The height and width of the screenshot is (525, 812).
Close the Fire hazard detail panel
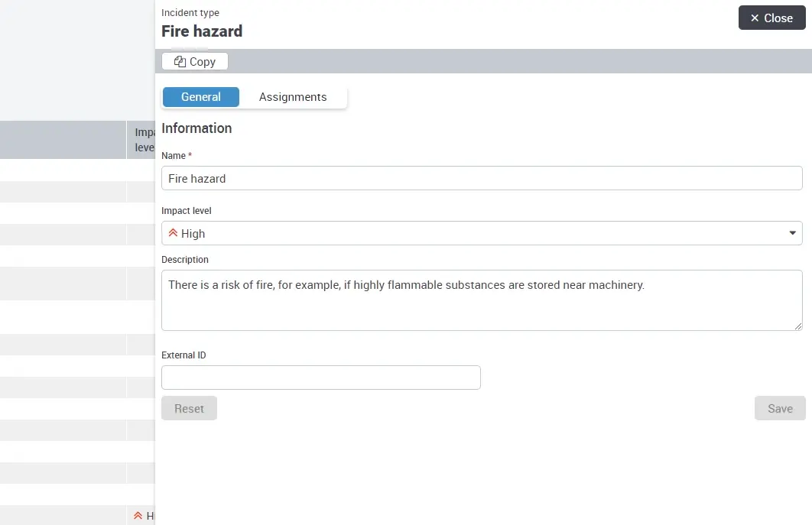[771, 18]
